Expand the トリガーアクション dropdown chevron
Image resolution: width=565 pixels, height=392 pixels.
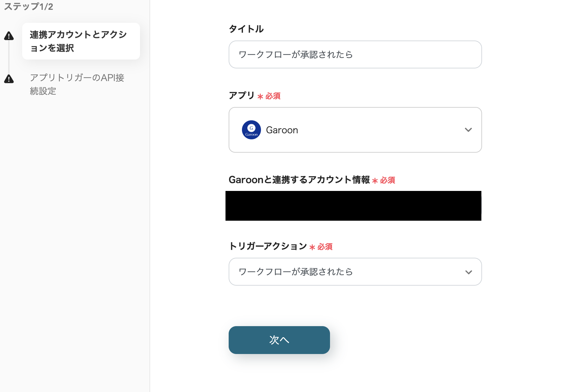pyautogui.click(x=468, y=272)
